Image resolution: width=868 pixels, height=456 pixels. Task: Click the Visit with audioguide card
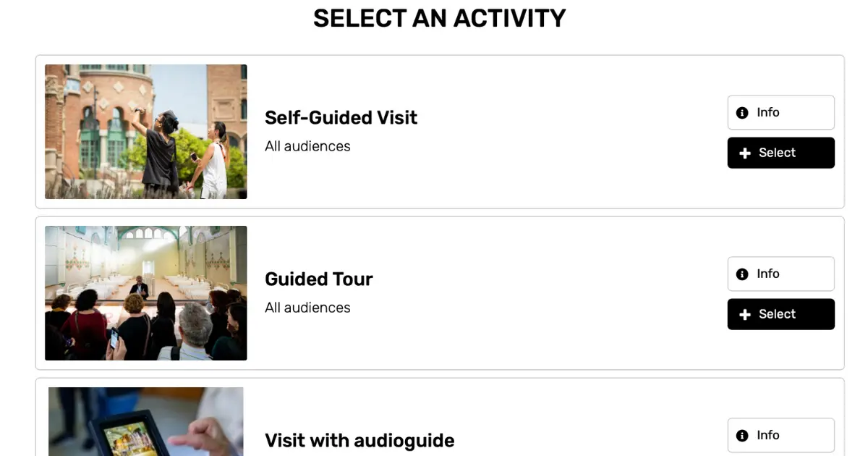pyautogui.click(x=440, y=418)
